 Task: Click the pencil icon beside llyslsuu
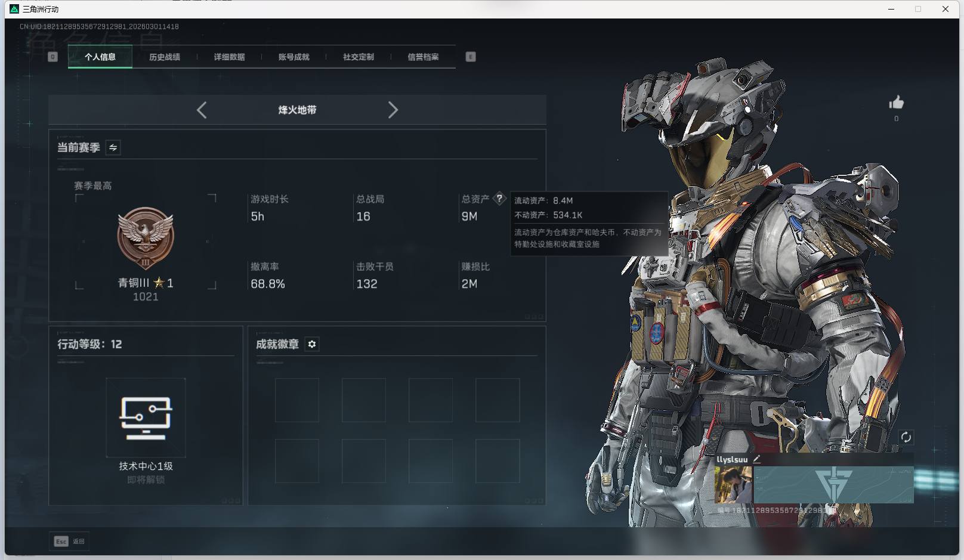[x=756, y=459]
